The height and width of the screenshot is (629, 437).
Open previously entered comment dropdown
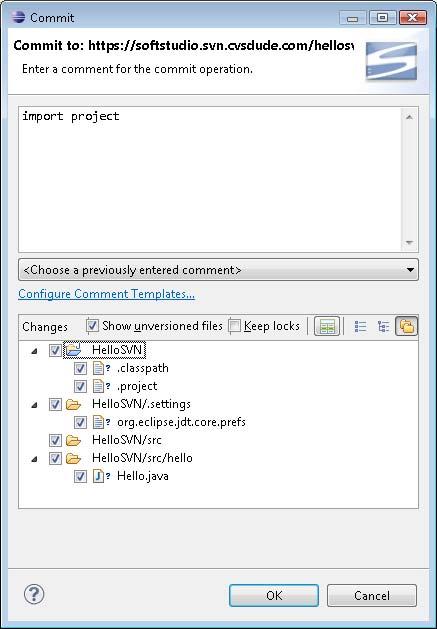(x=218, y=270)
